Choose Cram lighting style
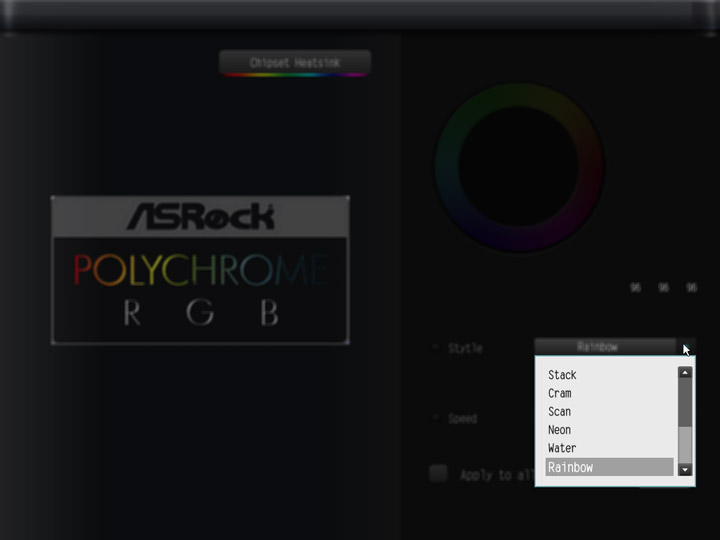 pos(609,393)
